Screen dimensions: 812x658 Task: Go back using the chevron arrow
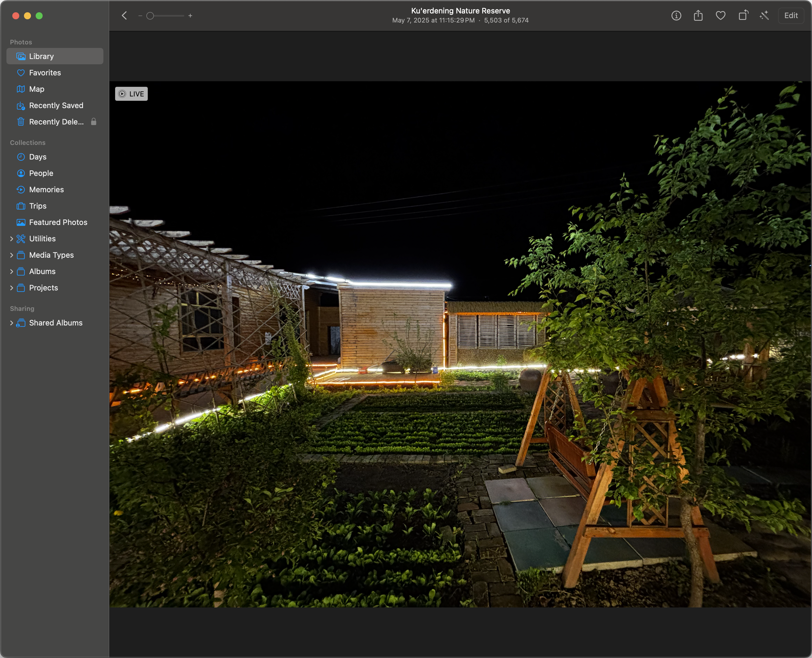tap(124, 15)
